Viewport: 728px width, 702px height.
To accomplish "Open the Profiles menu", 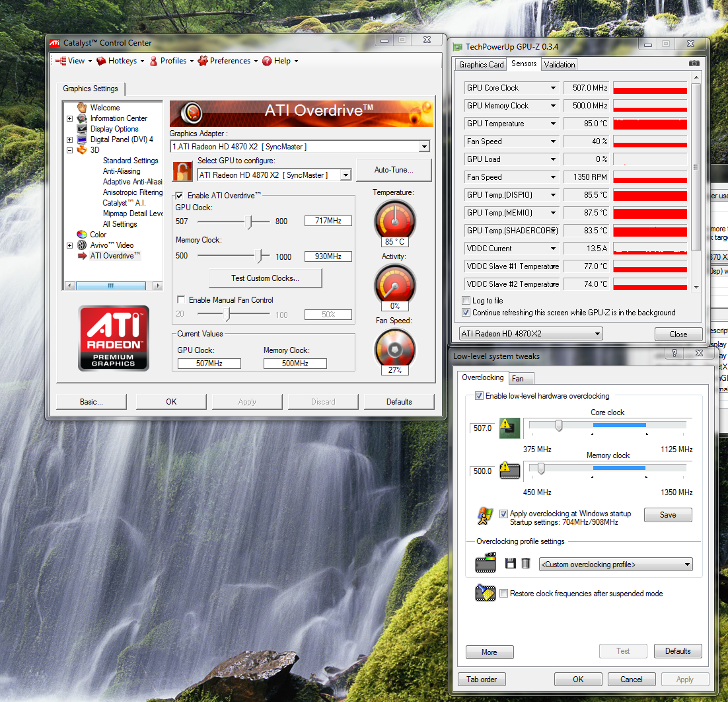I will click(171, 61).
